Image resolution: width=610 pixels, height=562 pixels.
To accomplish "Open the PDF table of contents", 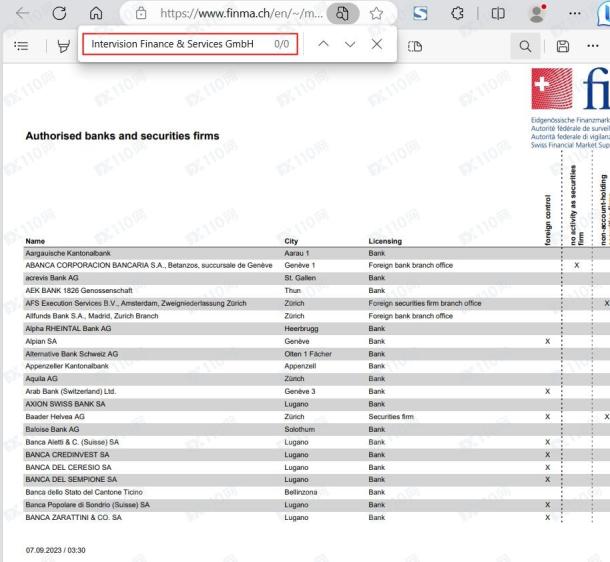I will point(21,46).
